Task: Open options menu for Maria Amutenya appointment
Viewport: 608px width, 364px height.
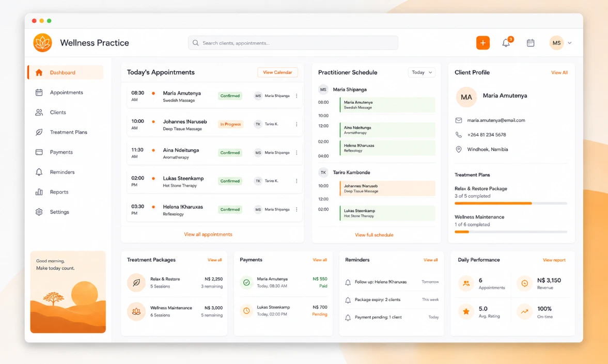Action: pyautogui.click(x=297, y=96)
